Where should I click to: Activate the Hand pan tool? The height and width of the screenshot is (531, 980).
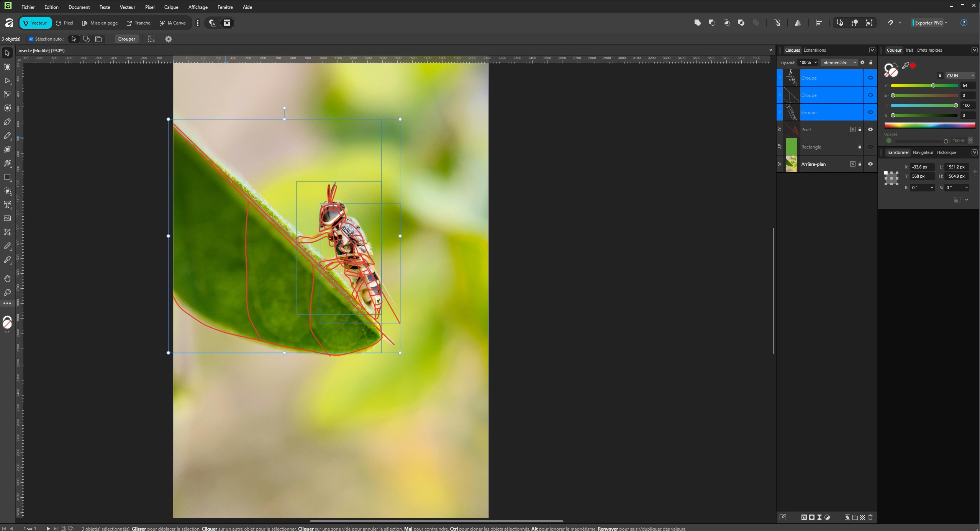(x=7, y=279)
